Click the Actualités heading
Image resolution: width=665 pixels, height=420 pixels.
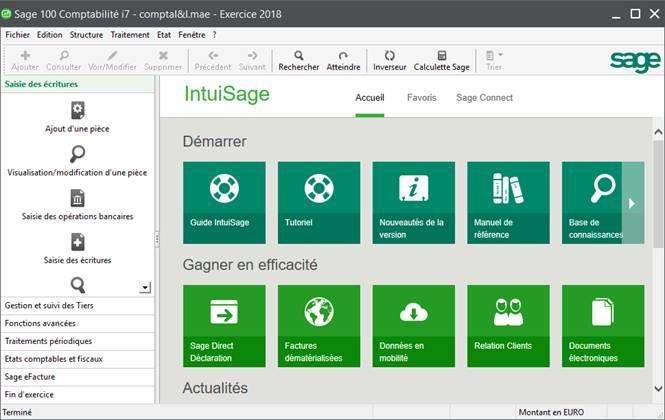215,388
